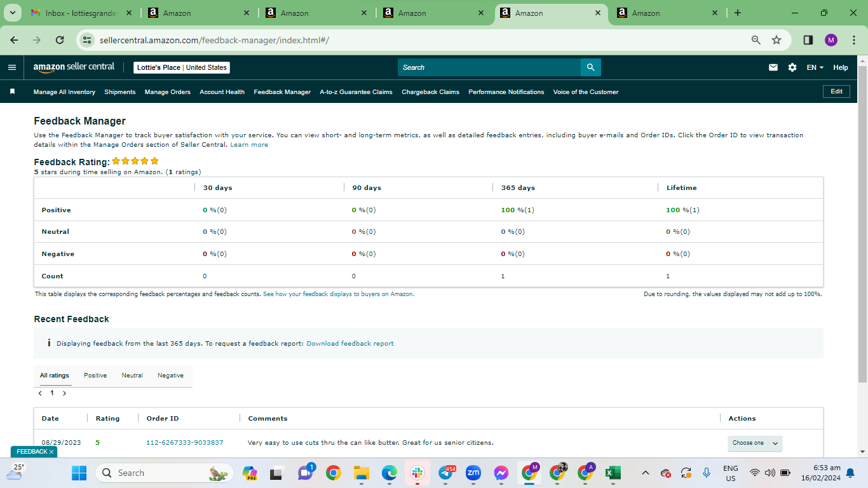868x488 pixels.
Task: Open the Windows Start menu
Action: pyautogui.click(x=79, y=473)
